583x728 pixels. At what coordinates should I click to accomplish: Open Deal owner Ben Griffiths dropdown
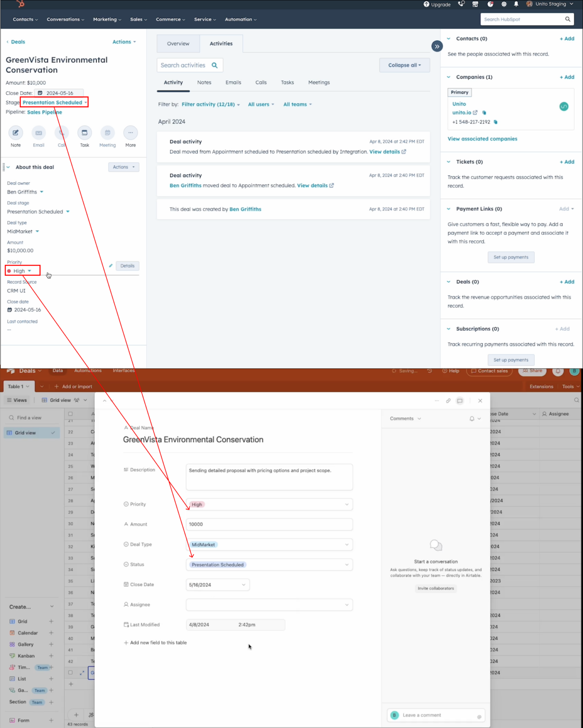[25, 192]
